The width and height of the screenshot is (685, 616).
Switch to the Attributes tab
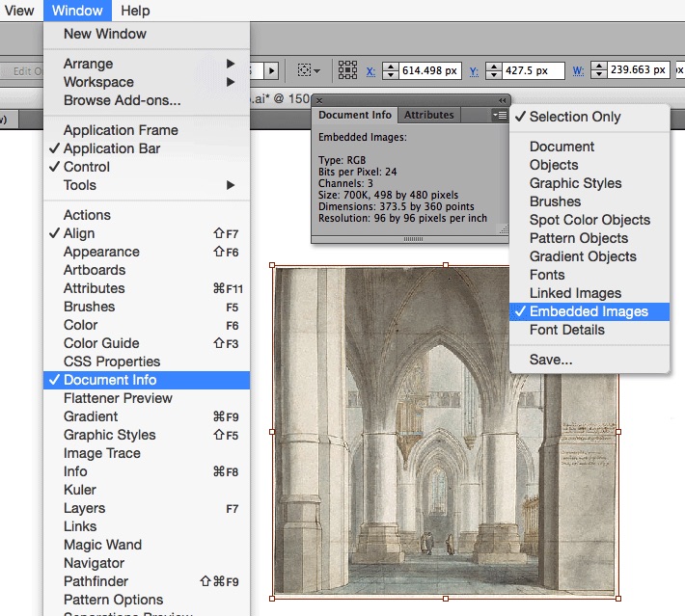(428, 115)
